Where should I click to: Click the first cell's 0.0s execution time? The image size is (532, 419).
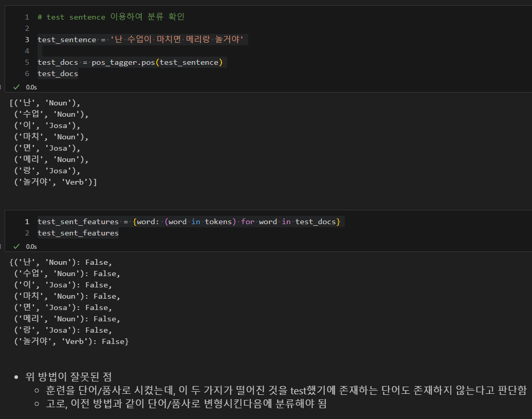click(31, 87)
